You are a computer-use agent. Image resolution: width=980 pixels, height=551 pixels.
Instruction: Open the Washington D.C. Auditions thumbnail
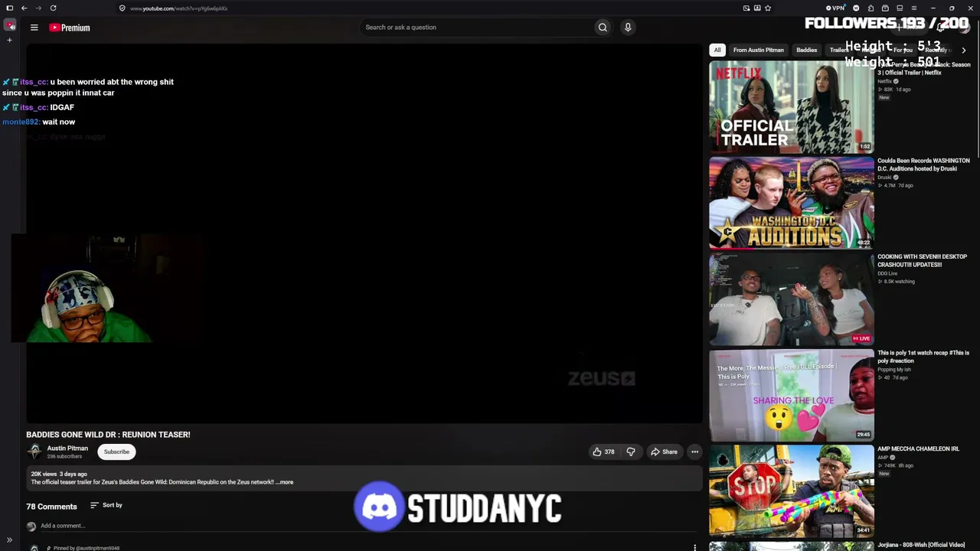[792, 203]
